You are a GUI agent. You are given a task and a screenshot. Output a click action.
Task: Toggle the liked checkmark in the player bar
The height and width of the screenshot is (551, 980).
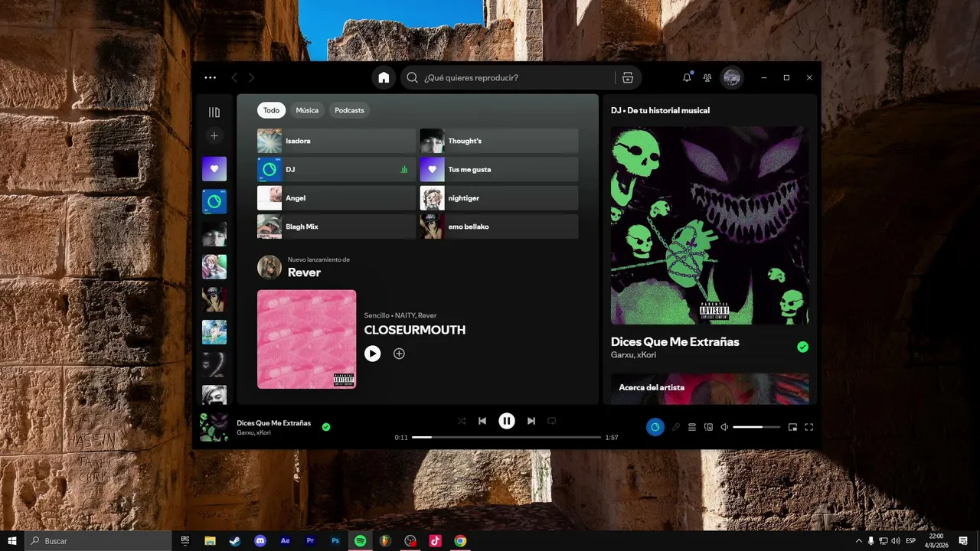pos(326,427)
